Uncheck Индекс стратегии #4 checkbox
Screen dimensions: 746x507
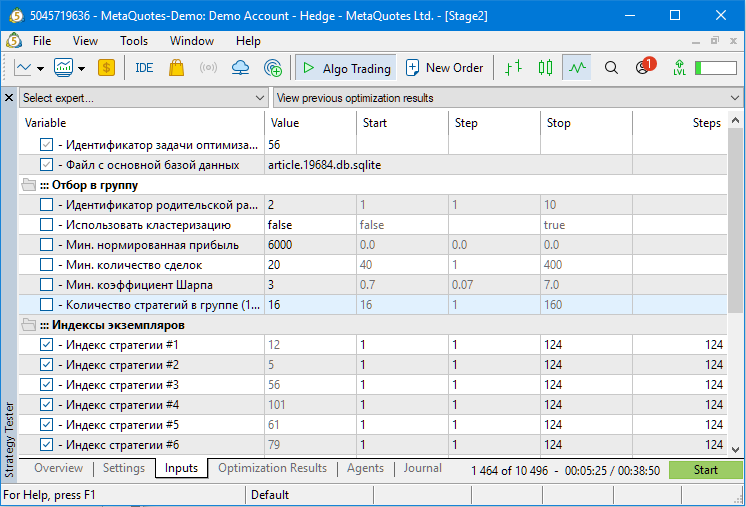point(46,404)
